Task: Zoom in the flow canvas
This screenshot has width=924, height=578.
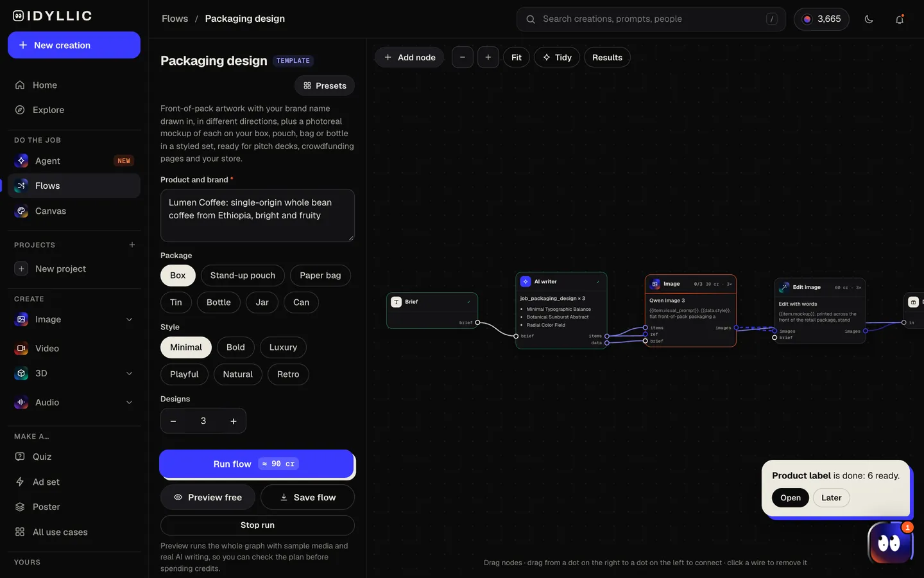Action: coord(488,57)
